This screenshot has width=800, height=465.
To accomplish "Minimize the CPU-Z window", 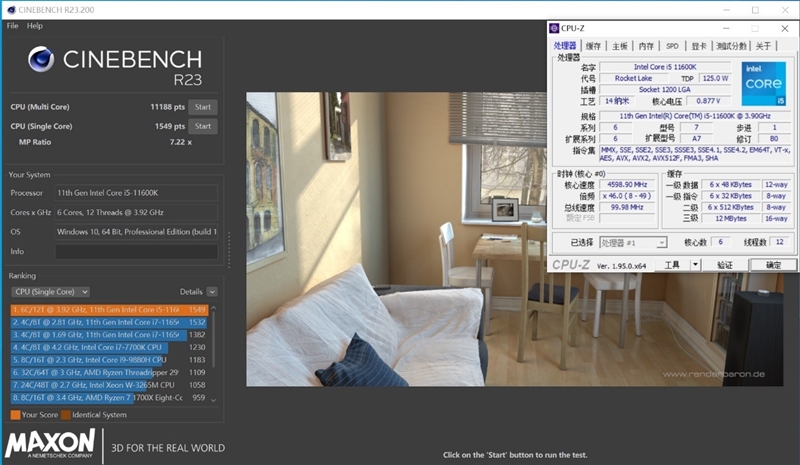I will click(x=726, y=29).
